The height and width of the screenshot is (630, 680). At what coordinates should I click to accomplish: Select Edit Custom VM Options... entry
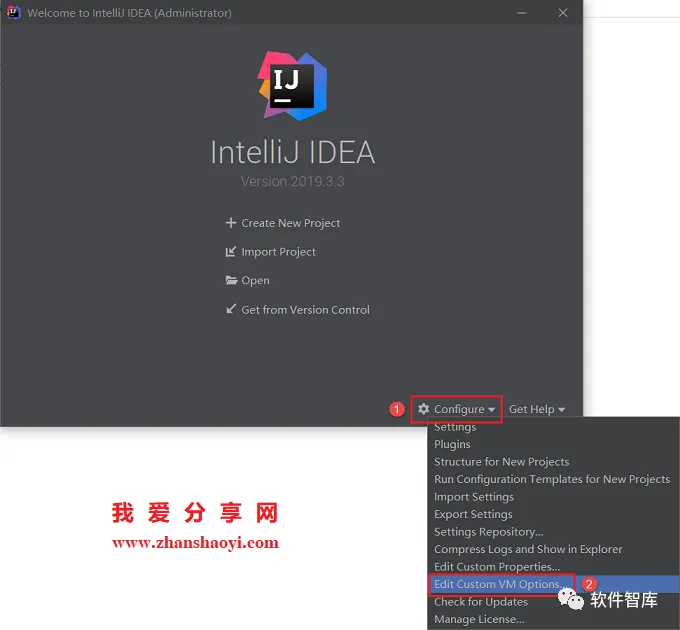point(553,584)
